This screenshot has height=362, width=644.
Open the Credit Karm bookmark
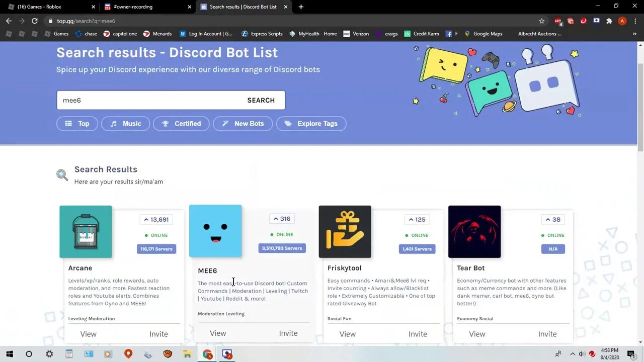point(421,34)
